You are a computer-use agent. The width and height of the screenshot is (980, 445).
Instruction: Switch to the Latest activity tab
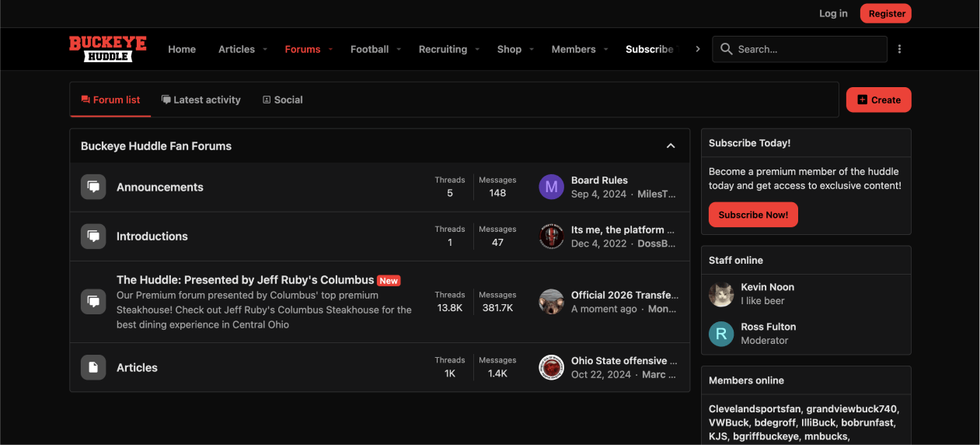point(201,100)
